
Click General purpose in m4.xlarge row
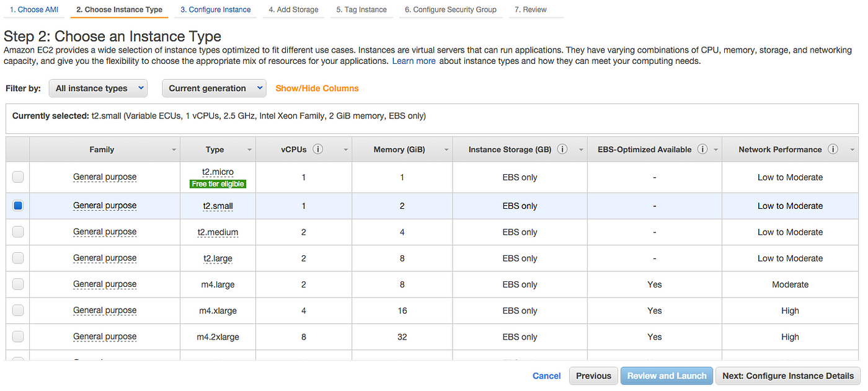[x=105, y=310]
